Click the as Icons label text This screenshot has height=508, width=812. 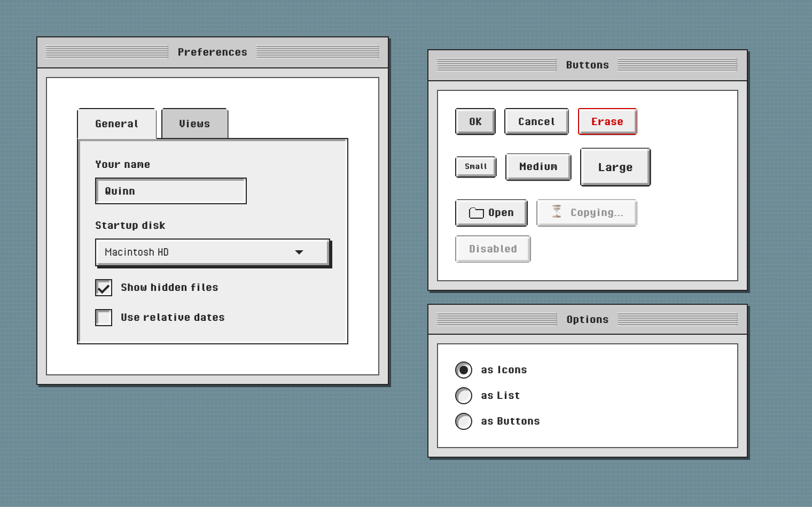pos(504,370)
